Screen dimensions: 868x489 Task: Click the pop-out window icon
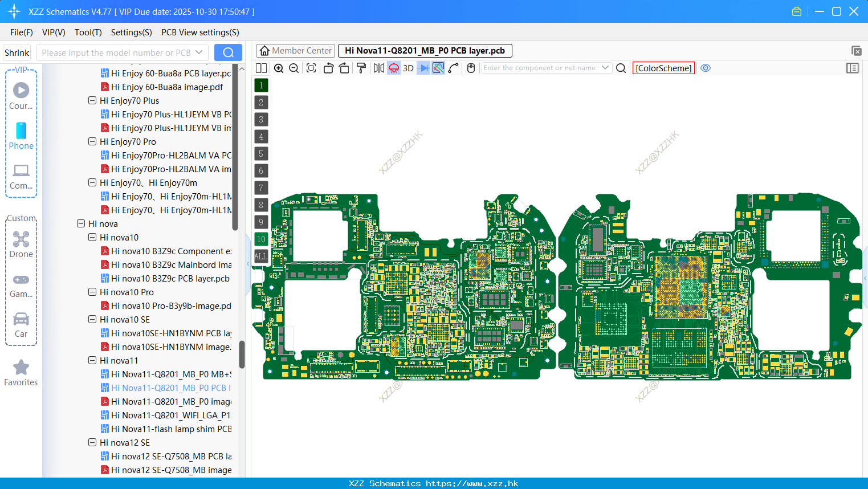856,51
